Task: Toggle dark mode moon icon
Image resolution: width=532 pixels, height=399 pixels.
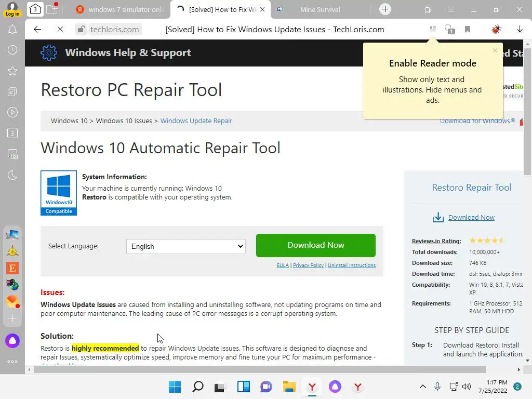Action: 12,176
